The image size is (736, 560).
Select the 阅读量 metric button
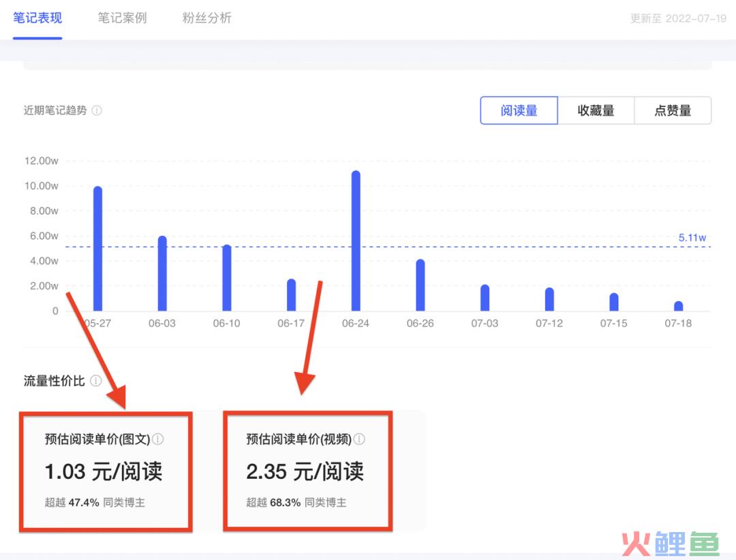coord(519,111)
